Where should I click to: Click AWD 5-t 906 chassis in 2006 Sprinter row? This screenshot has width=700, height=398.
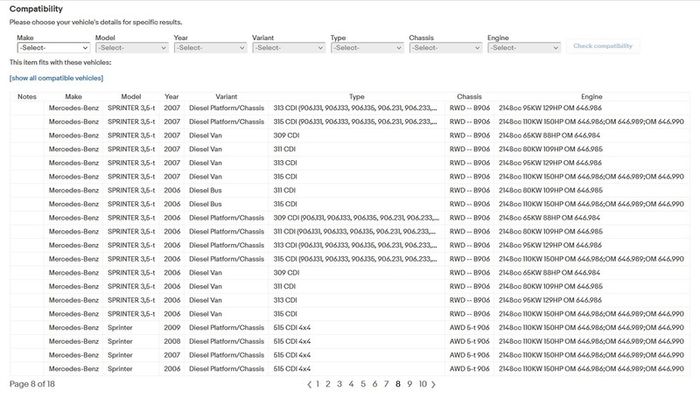pyautogui.click(x=469, y=369)
